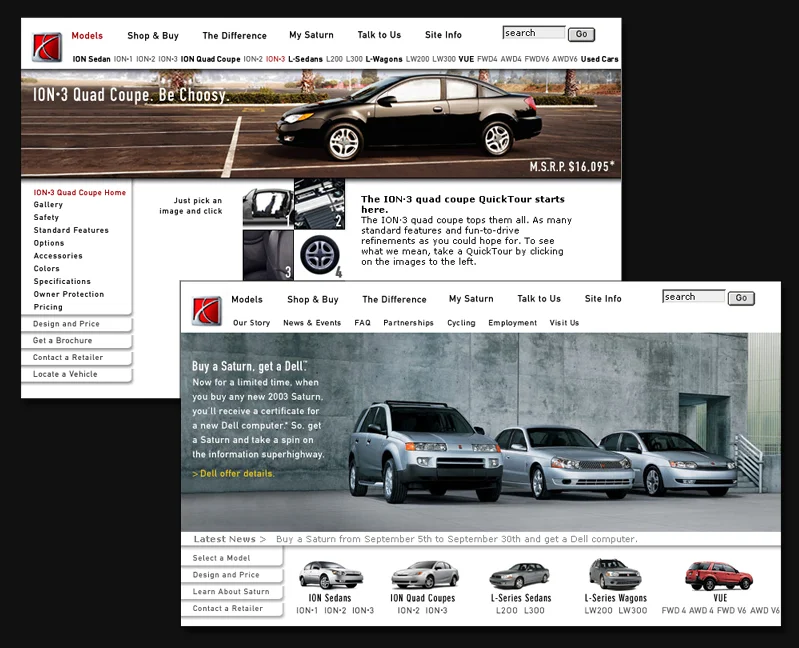Open Models menu in the front window

click(247, 300)
